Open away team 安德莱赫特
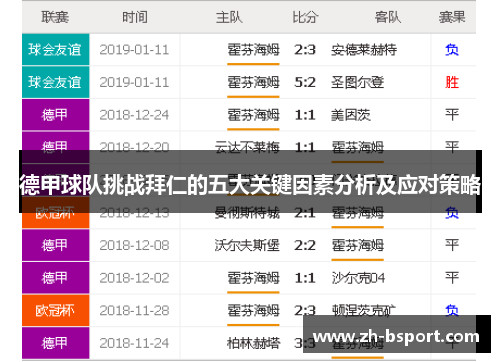Image resolution: width=500 pixels, height=362 pixels. [364, 50]
